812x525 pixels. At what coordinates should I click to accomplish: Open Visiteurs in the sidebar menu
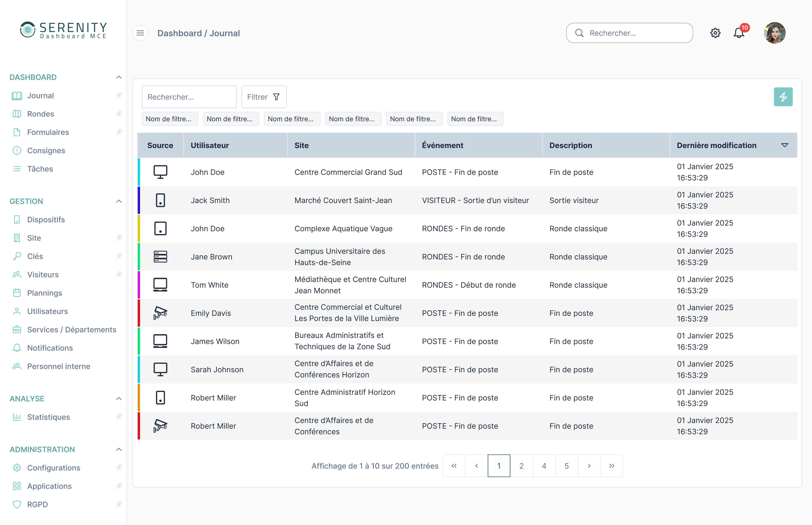click(43, 274)
